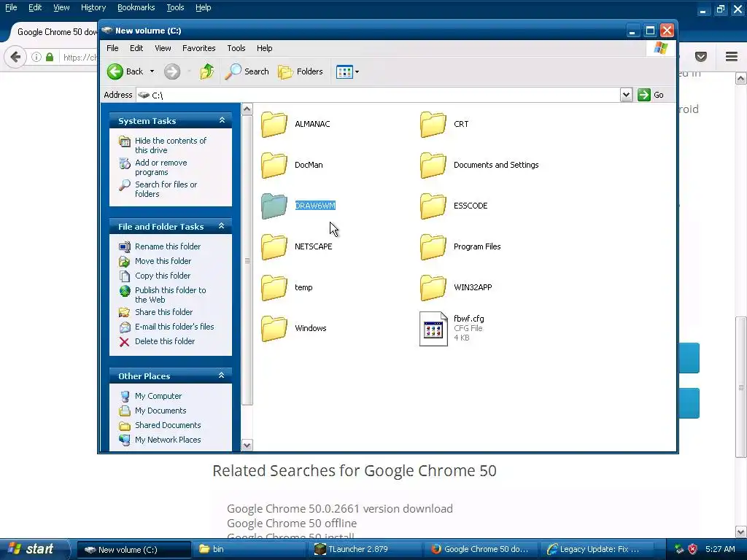Image resolution: width=747 pixels, height=560 pixels.
Task: Expand the Address bar dropdown
Action: [x=626, y=95]
